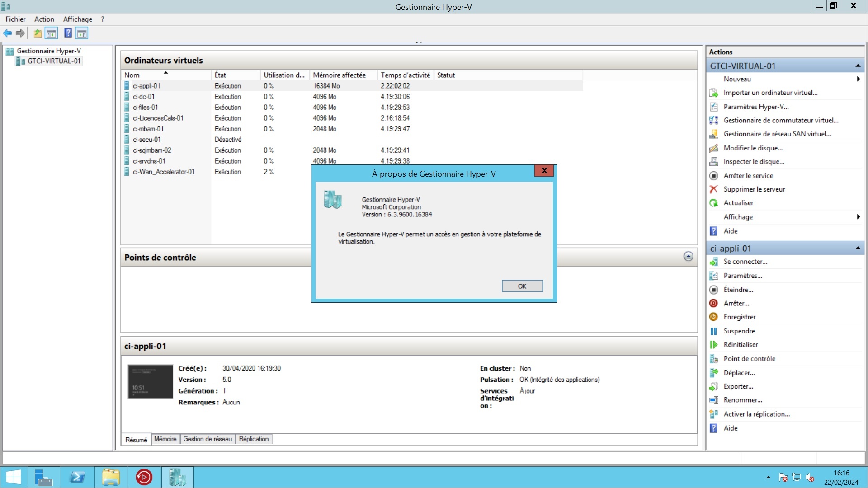Click Arrêter action for ci-appli-01
Image resolution: width=868 pixels, height=488 pixels.
[736, 303]
